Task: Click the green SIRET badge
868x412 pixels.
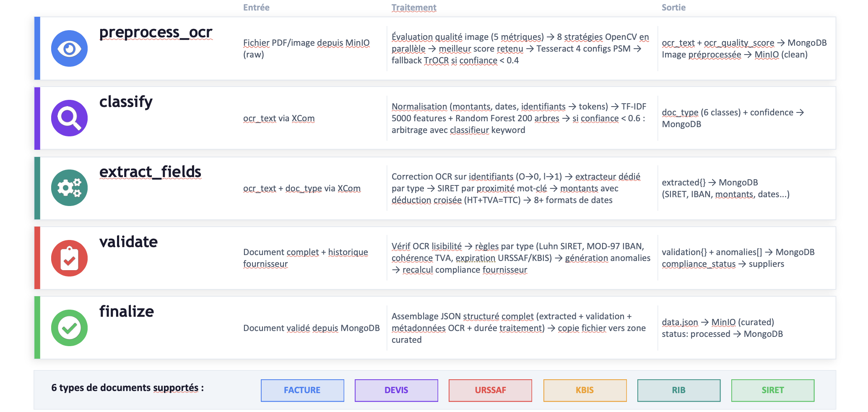Action: [x=772, y=390]
